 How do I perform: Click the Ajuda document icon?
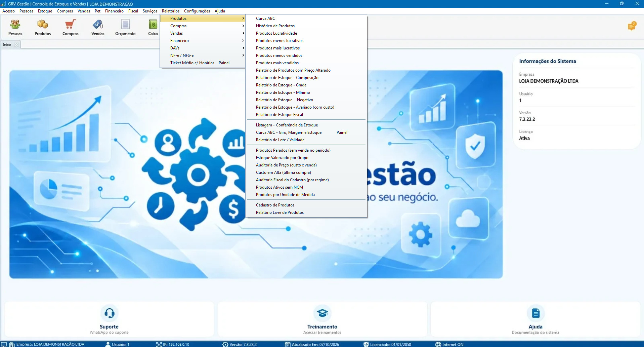(x=535, y=313)
